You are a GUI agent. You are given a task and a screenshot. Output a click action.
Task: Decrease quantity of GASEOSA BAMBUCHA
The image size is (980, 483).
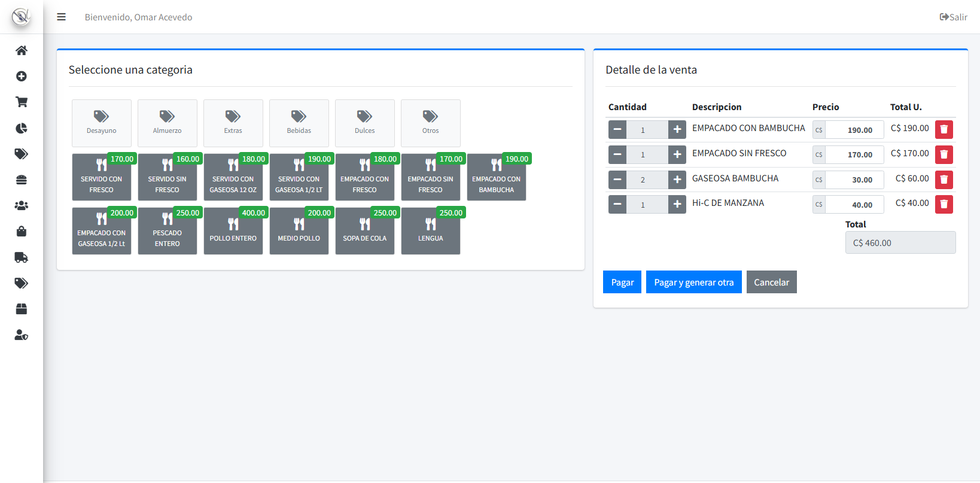click(x=617, y=180)
